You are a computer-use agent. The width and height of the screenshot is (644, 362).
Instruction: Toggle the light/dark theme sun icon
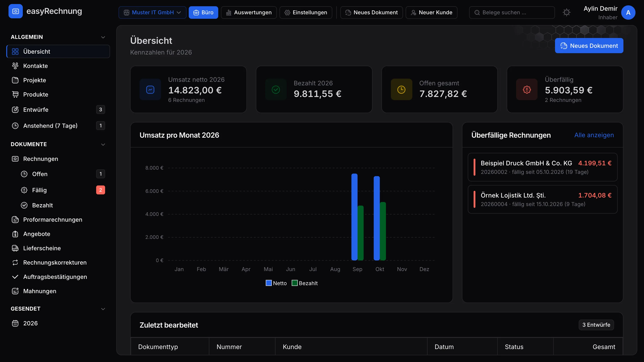566,13
